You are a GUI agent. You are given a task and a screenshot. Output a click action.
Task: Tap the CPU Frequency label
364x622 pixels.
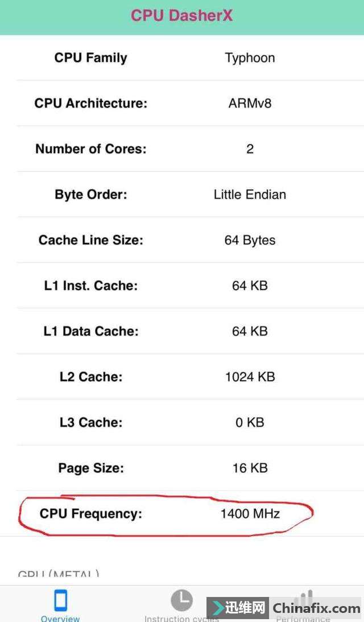(91, 514)
